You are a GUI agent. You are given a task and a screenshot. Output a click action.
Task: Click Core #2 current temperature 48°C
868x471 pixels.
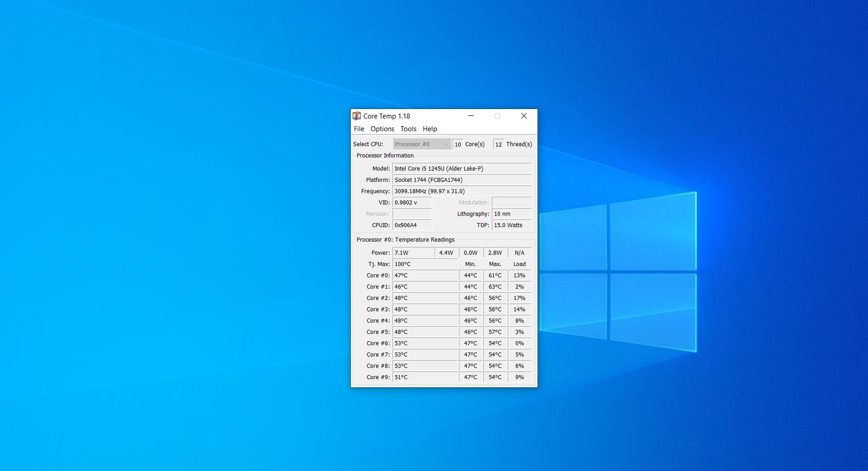click(x=425, y=298)
